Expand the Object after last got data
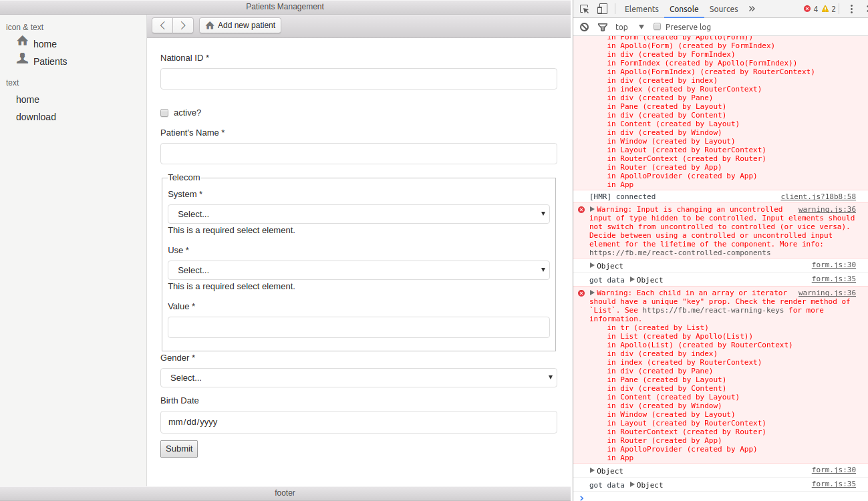The width and height of the screenshot is (868, 501). coord(633,484)
